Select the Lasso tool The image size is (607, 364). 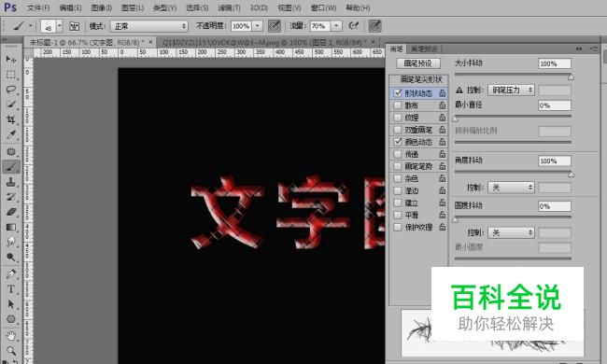click(x=11, y=90)
